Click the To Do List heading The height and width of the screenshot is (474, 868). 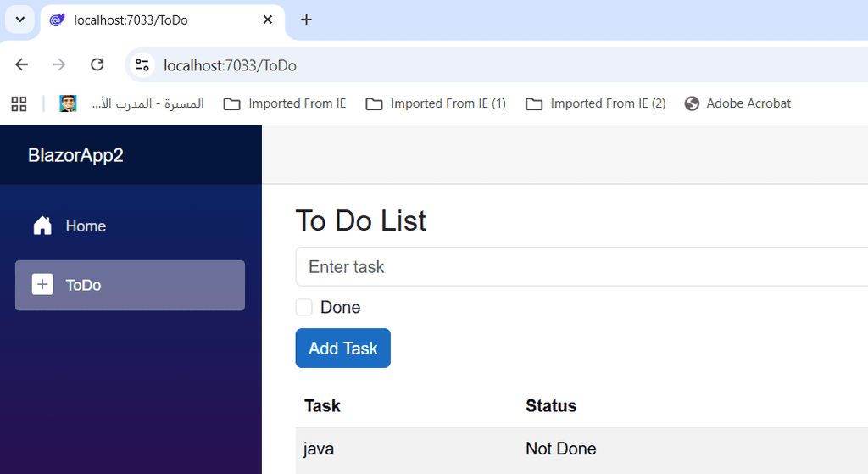[x=361, y=220]
